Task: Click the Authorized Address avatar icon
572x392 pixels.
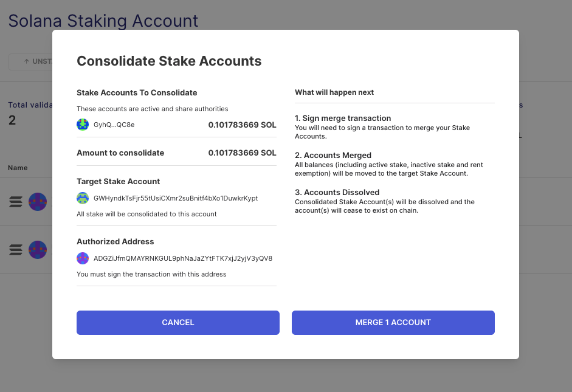Action: pos(83,258)
